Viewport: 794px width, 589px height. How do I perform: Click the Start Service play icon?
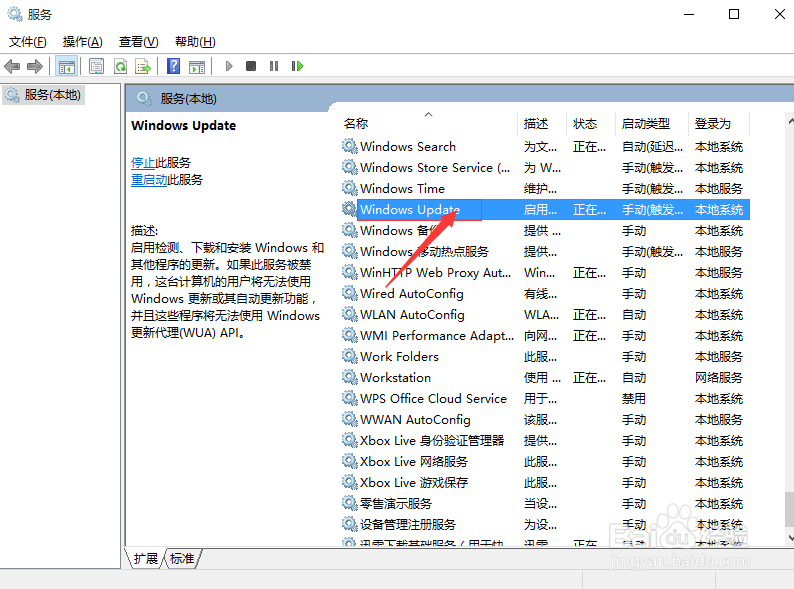point(229,66)
